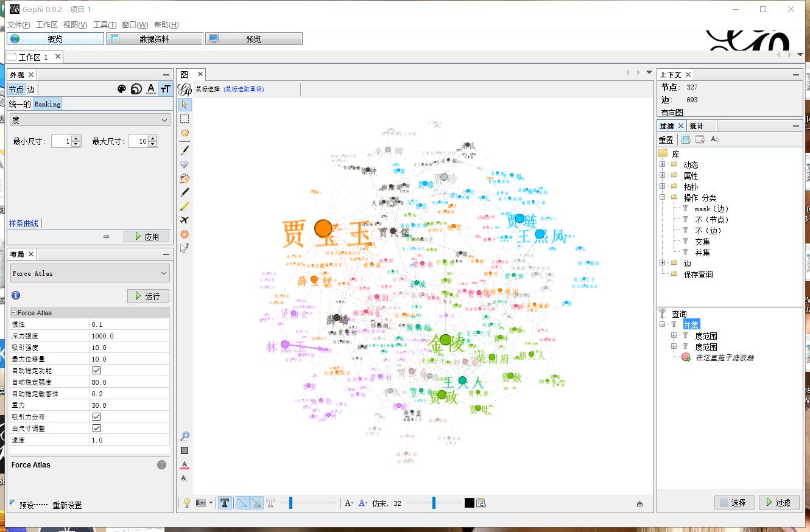Pick the node pencil tool
810x532 pixels.
click(185, 192)
